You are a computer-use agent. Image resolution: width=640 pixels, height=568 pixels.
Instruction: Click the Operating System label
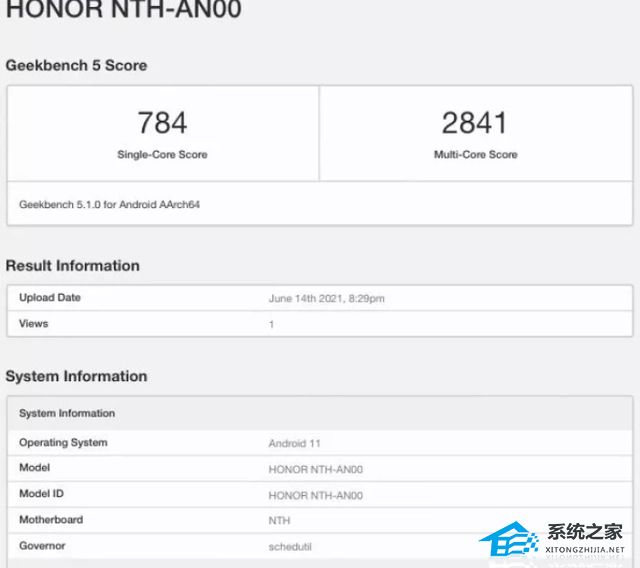coord(63,443)
